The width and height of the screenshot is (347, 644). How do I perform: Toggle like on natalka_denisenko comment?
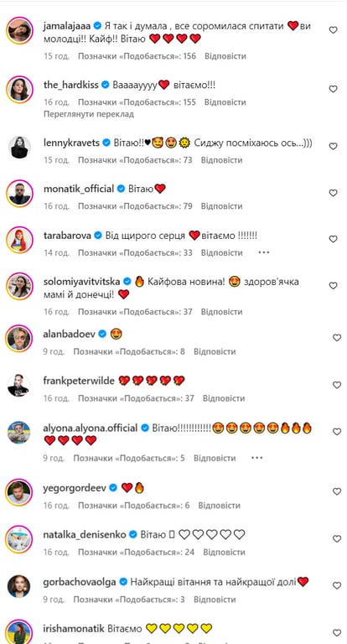coord(337,538)
